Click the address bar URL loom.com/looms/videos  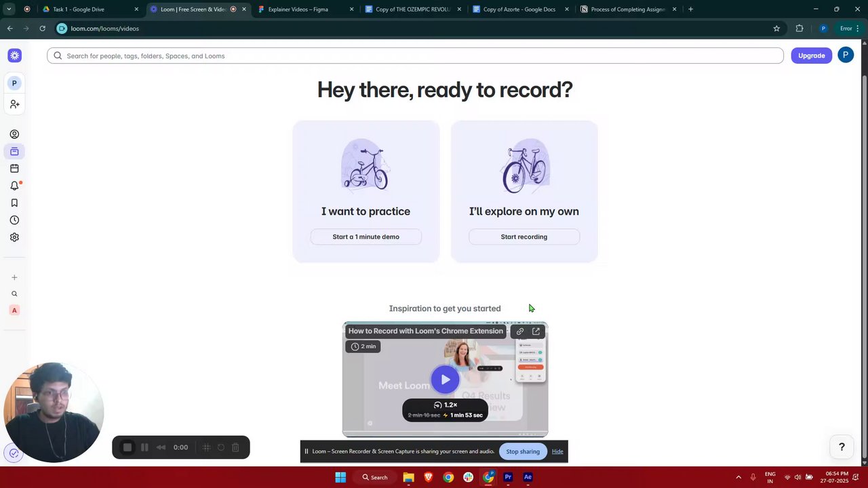click(104, 28)
